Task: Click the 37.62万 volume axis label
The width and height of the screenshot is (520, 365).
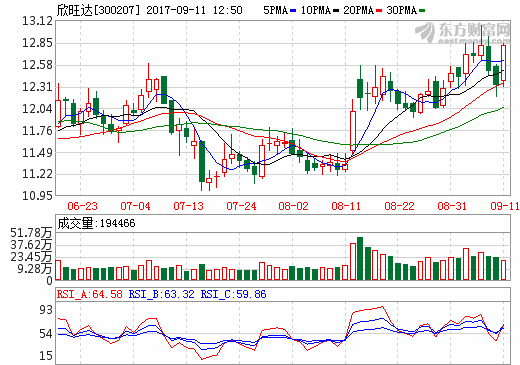Action: pyautogui.click(x=31, y=245)
